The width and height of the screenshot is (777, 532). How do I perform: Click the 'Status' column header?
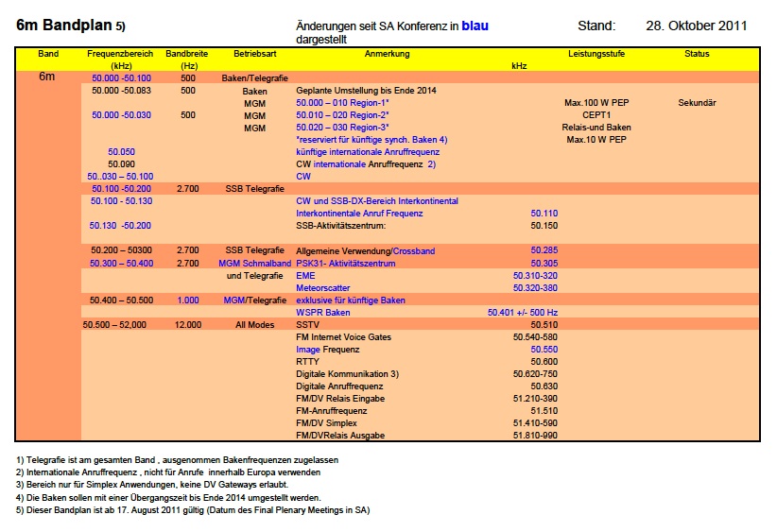click(697, 54)
